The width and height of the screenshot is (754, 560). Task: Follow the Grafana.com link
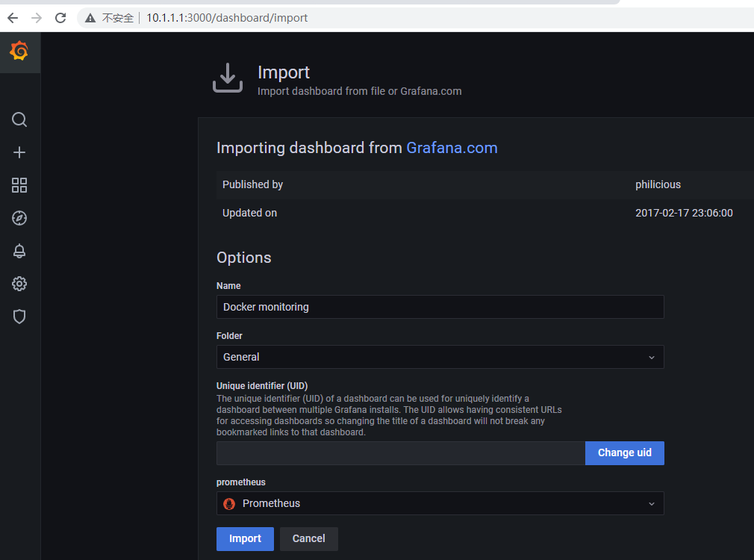point(452,148)
